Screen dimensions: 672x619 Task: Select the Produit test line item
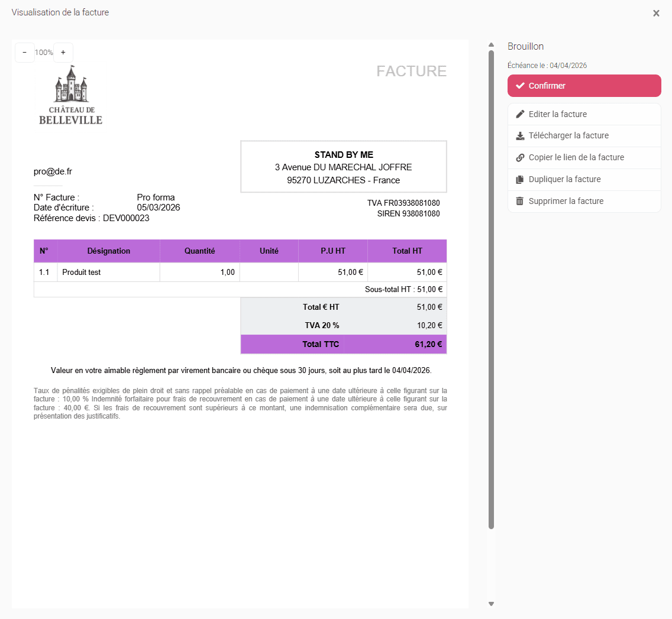(82, 273)
